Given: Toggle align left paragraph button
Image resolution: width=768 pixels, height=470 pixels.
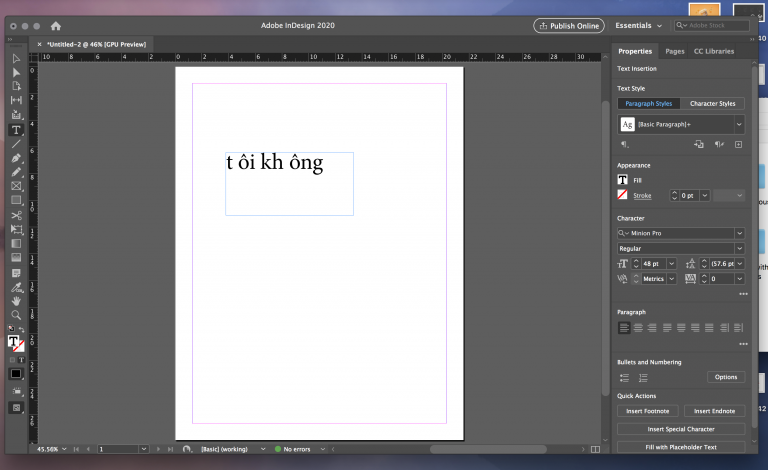Looking at the screenshot, I should pyautogui.click(x=624, y=328).
